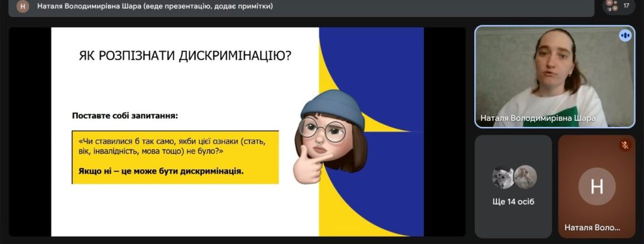Click the speaking audio indicator on video tile

[625, 35]
